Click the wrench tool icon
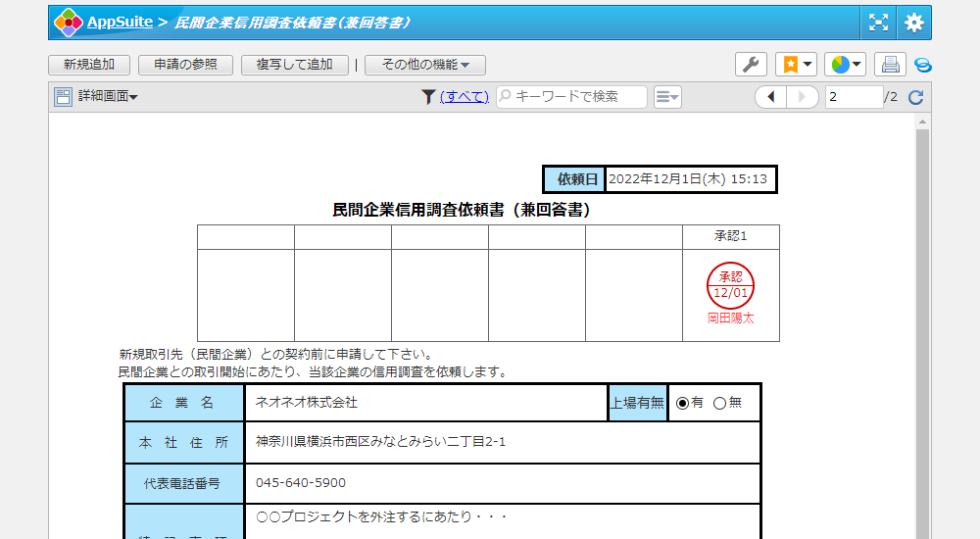This screenshot has height=539, width=980. 751,65
